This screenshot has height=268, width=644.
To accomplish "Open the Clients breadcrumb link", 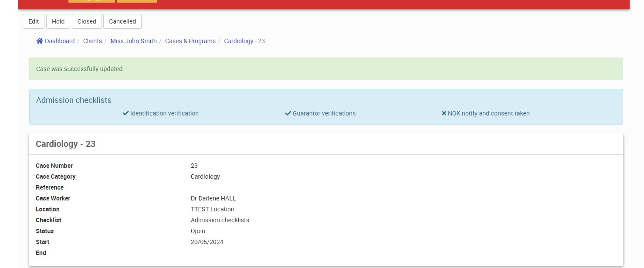I will (x=92, y=41).
